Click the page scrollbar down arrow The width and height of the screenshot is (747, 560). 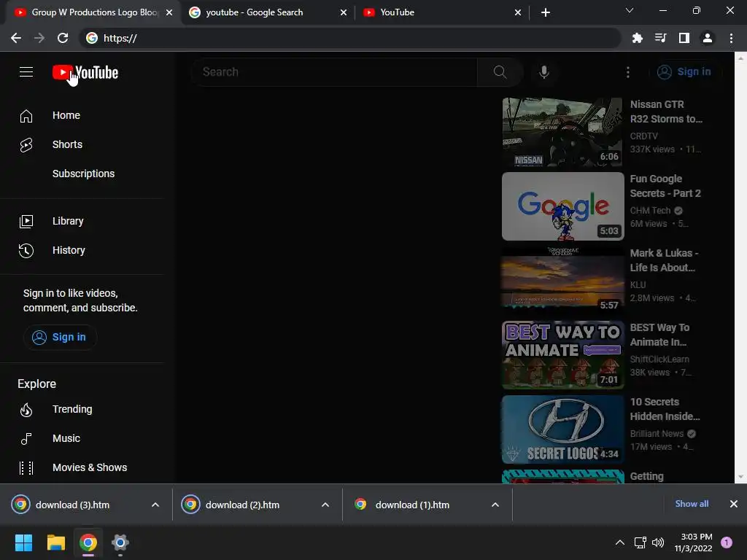(740, 477)
